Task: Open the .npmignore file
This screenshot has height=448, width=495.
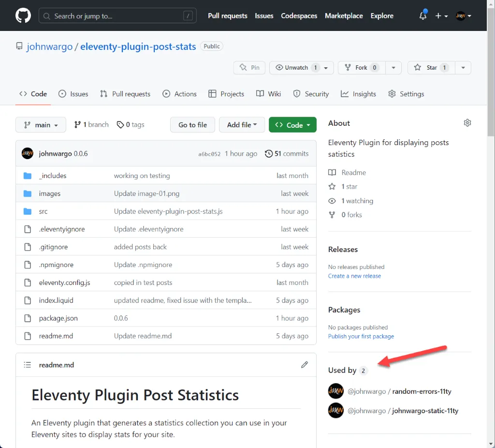Action: 56,265
